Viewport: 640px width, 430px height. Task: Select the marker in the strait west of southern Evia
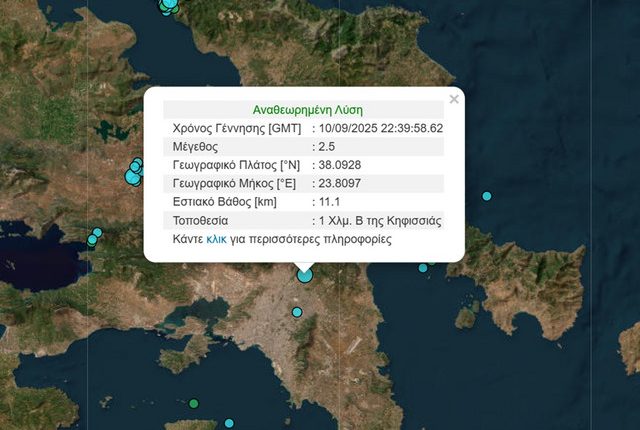(423, 268)
